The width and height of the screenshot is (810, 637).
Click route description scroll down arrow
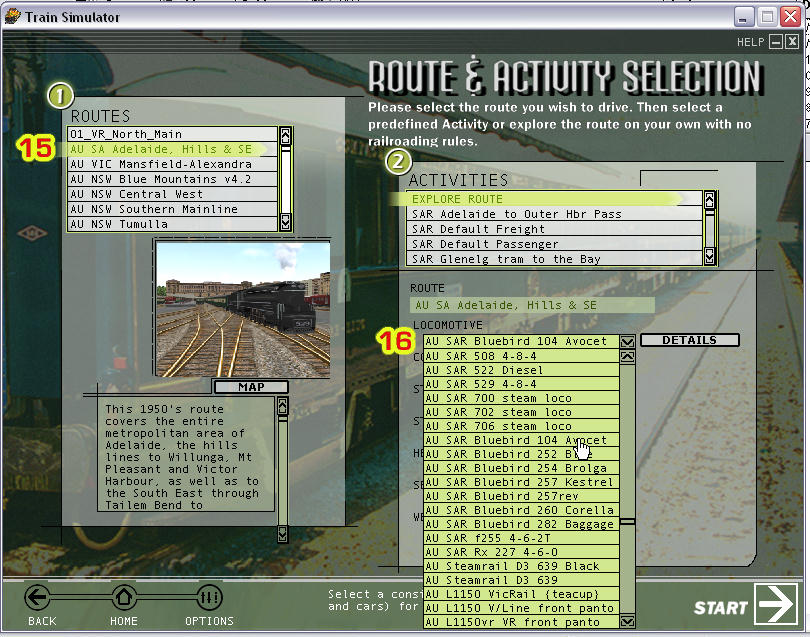(283, 533)
